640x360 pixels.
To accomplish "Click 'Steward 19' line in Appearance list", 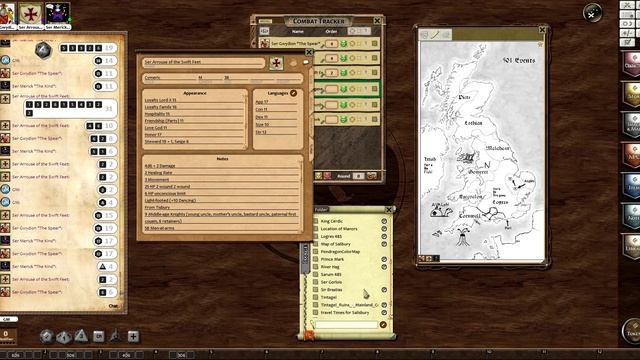I will [167, 141].
